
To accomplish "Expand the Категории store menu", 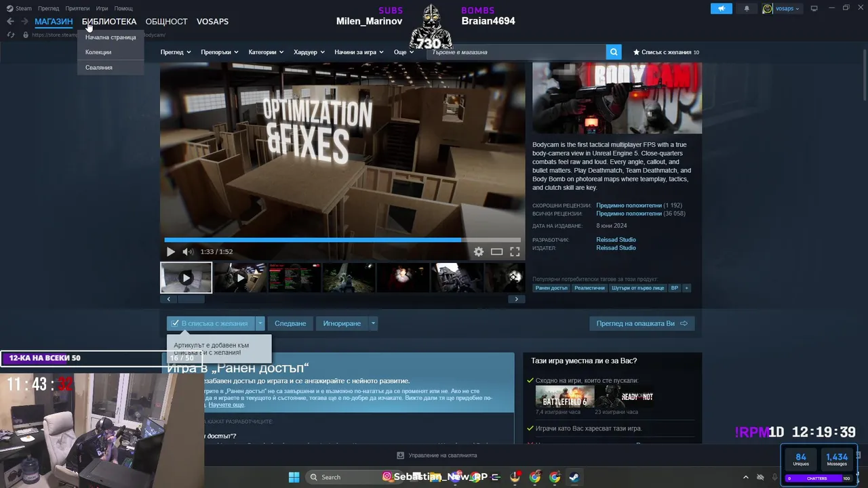I will 267,52.
